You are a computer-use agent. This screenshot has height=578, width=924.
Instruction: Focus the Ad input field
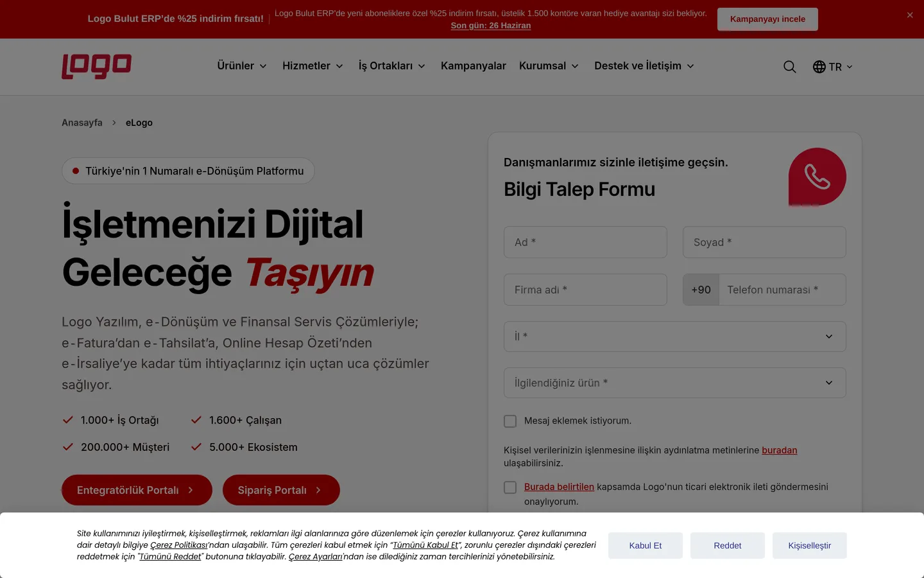click(x=585, y=242)
